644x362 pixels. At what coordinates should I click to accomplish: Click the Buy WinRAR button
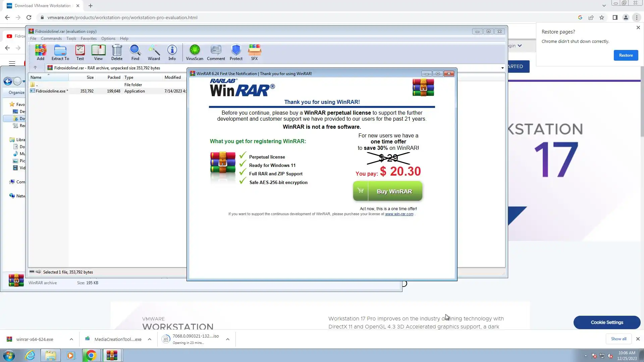[x=388, y=191]
